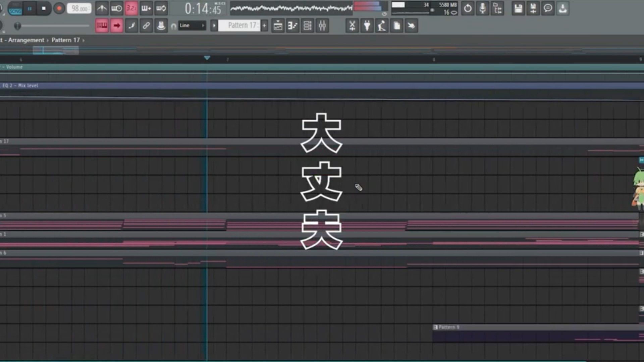
Task: Open the plugin picker plug icon
Action: click(x=367, y=25)
